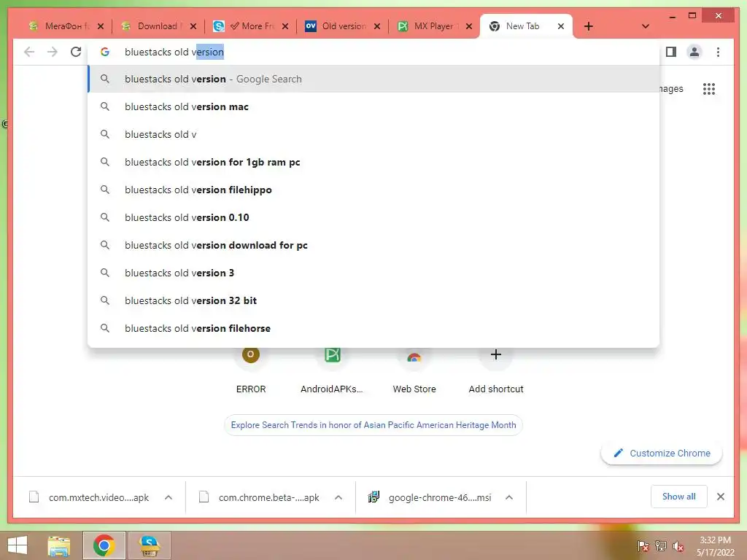Expand options for com.mxtech.video download
747x560 pixels.
tap(169, 497)
